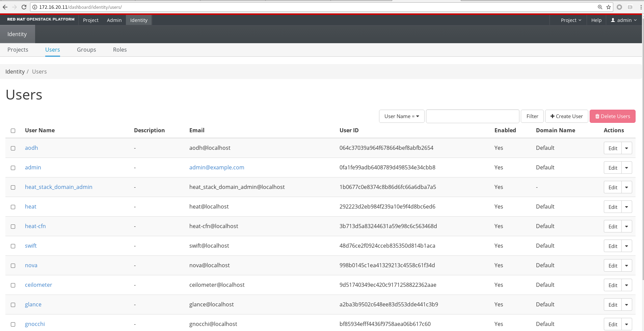
Task: Expand actions dropdown for swift
Action: coord(626,246)
